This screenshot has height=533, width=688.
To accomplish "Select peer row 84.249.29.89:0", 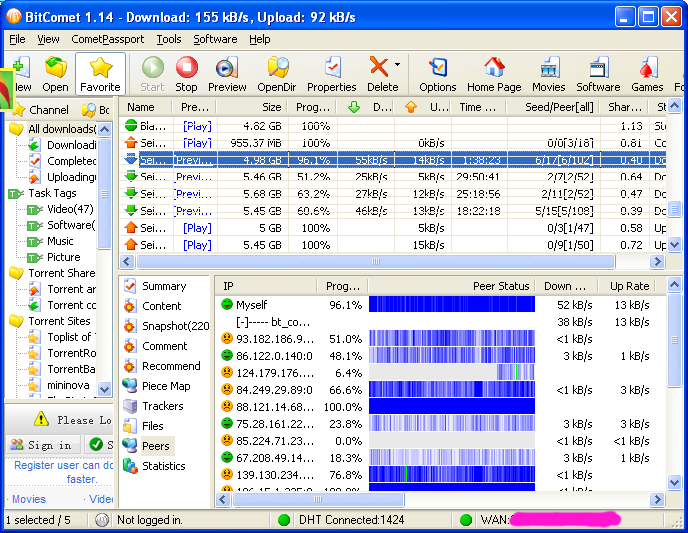I will (441, 390).
